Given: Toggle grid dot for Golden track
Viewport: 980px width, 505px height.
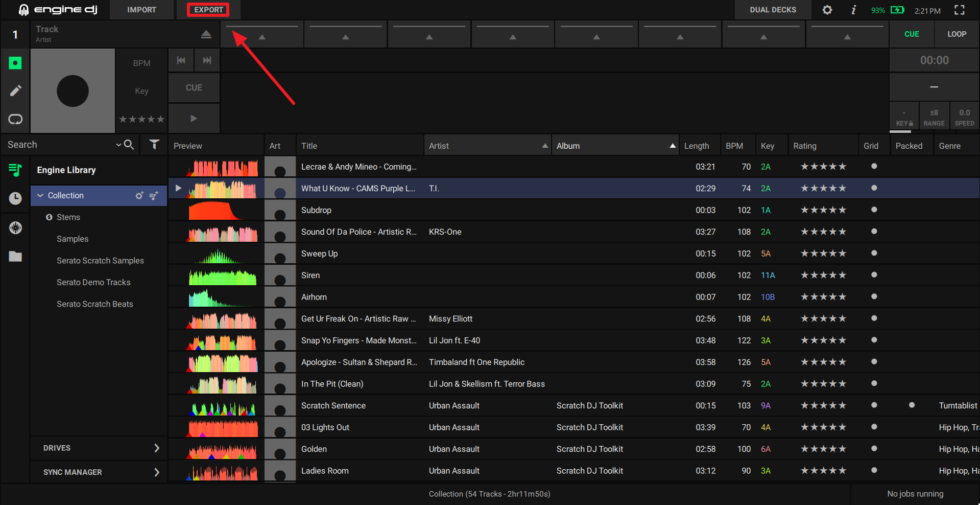Looking at the screenshot, I should coord(874,448).
